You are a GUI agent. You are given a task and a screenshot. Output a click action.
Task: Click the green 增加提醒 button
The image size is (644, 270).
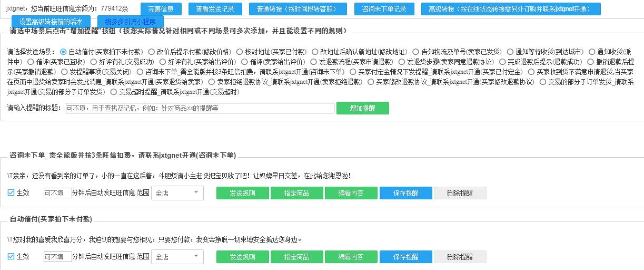click(x=363, y=108)
